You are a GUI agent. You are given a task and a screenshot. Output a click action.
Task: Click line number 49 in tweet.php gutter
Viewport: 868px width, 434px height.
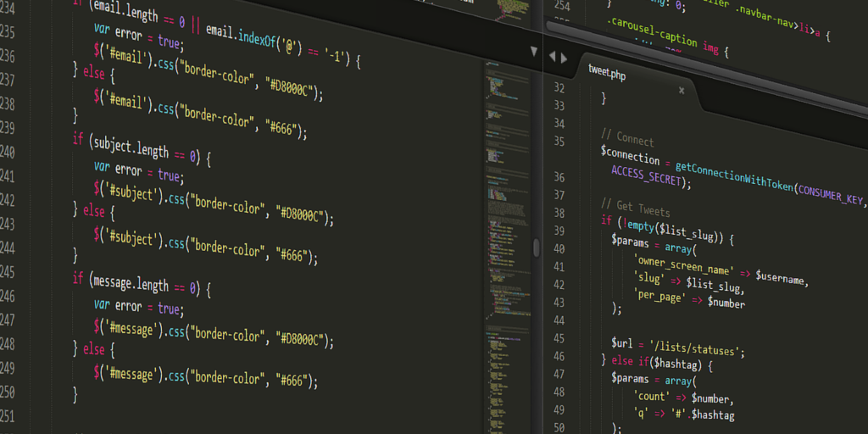(x=559, y=409)
